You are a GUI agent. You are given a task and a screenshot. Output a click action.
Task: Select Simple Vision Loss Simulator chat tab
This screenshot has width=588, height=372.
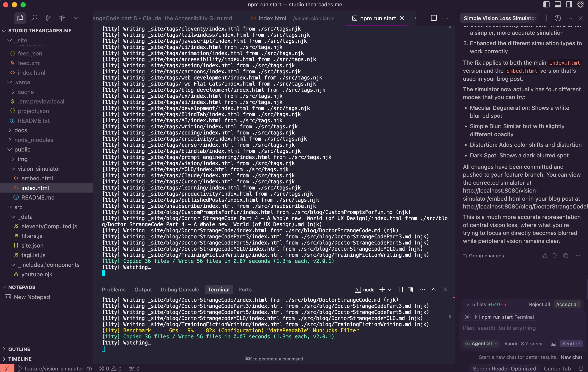tap(500, 18)
